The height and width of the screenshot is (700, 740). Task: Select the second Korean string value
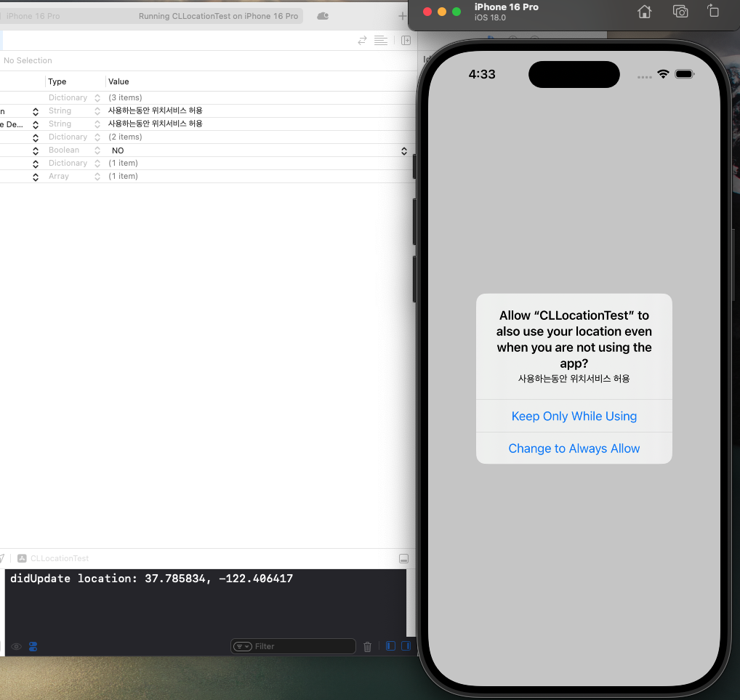[x=156, y=124]
